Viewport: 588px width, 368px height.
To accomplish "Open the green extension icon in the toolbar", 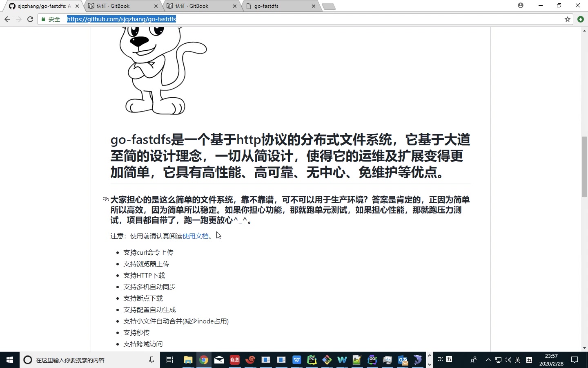I will pyautogui.click(x=581, y=19).
